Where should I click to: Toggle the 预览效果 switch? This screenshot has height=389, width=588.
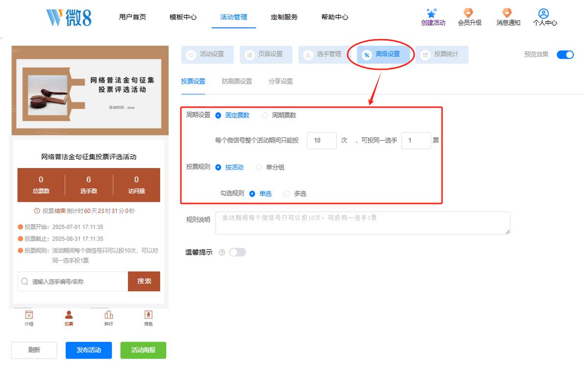[x=565, y=54]
